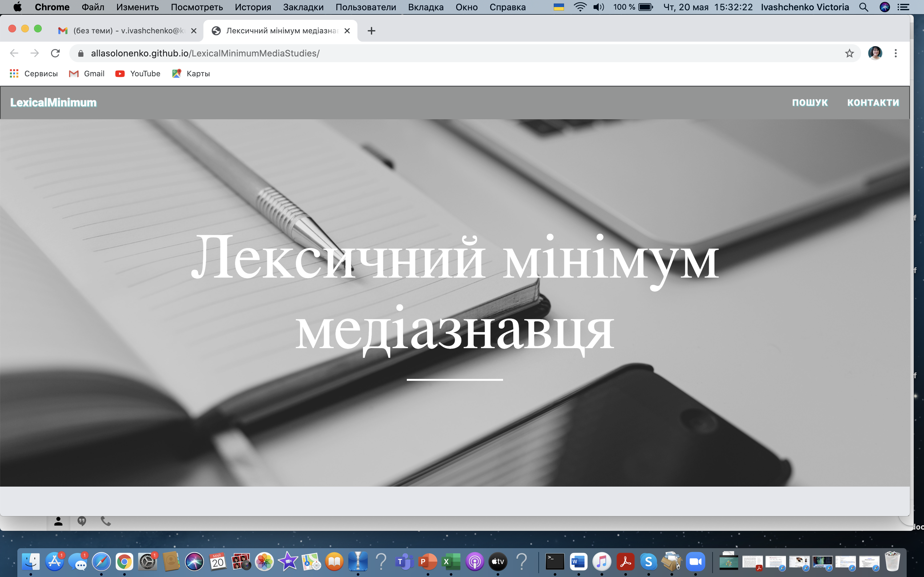Launch Zoom from the Dock
Image resolution: width=924 pixels, height=577 pixels.
coord(695,561)
